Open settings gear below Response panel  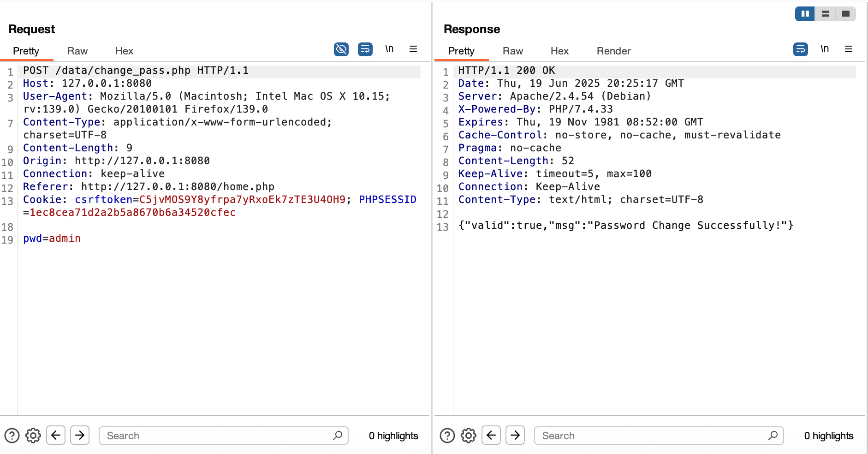(469, 436)
